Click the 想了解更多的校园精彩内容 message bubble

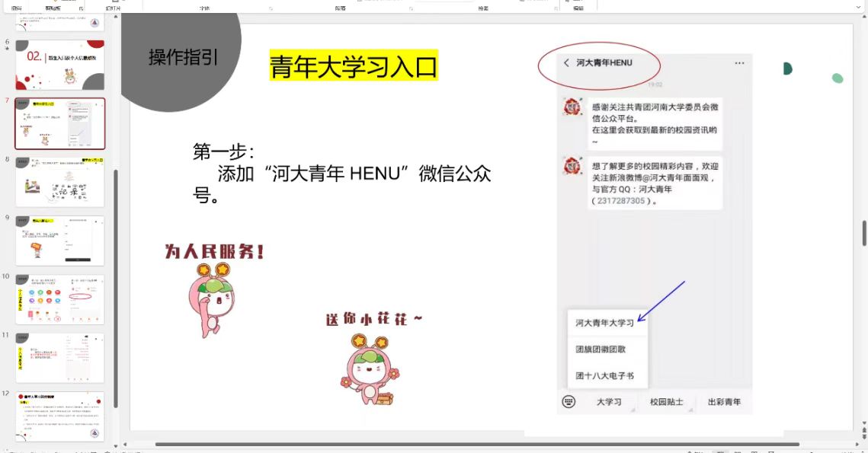coord(655,183)
